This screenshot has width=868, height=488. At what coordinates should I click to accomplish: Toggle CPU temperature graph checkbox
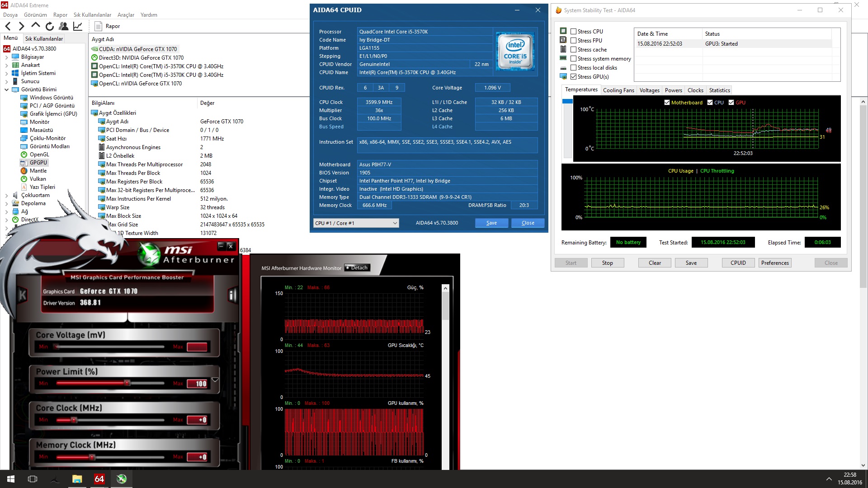pyautogui.click(x=710, y=103)
